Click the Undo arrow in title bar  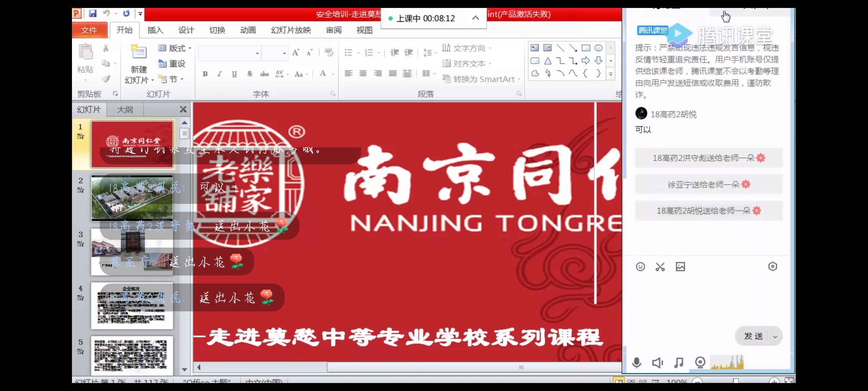coord(106,13)
